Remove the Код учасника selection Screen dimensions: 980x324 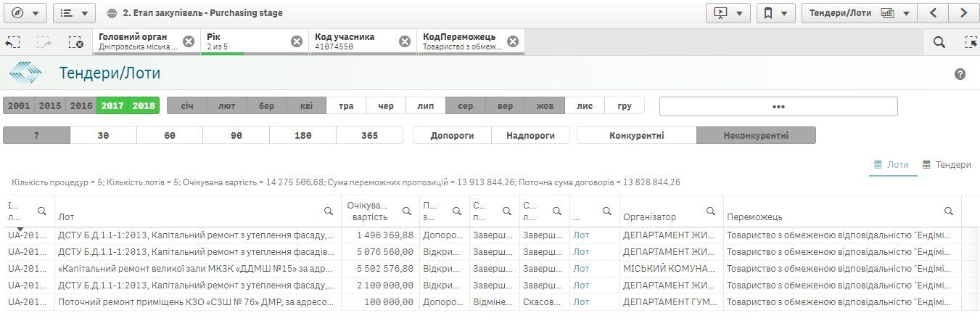pos(405,41)
